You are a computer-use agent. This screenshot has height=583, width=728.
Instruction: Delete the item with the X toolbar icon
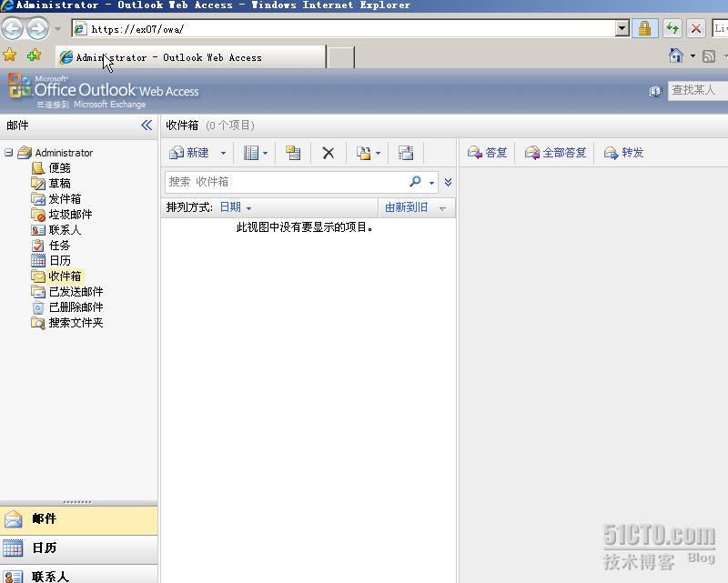point(329,153)
